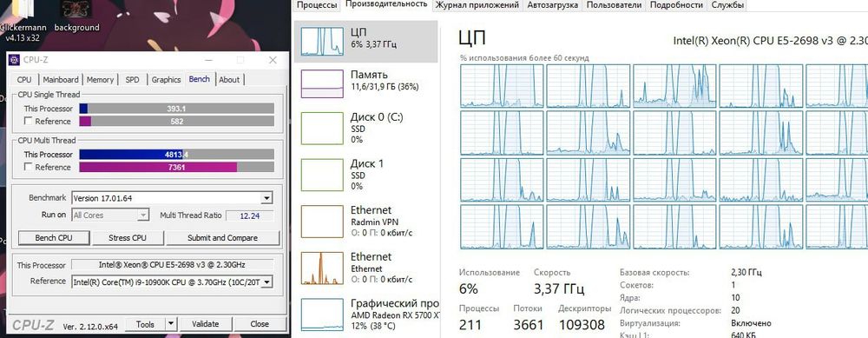Screen dimensions: 868x338
Task: Click the CPU-Z title bar app icon
Action: (15, 60)
